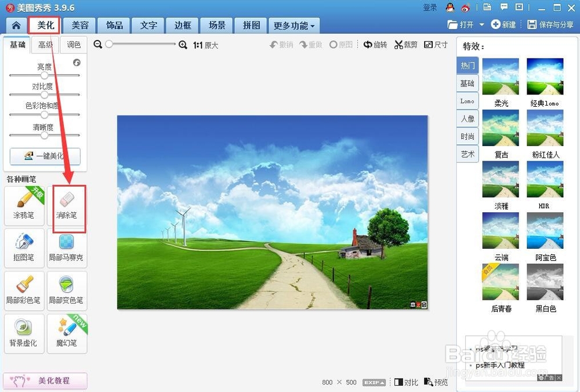Click the 保存与分享 save and share button
The height and width of the screenshot is (392, 580).
click(x=550, y=25)
